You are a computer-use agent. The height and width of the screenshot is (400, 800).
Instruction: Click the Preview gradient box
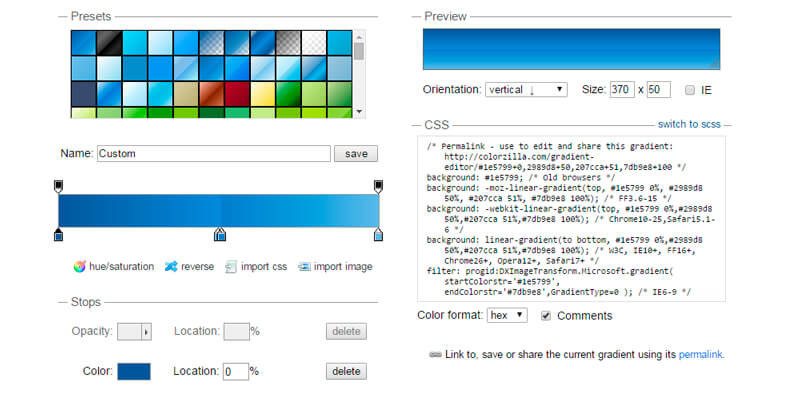(x=571, y=49)
